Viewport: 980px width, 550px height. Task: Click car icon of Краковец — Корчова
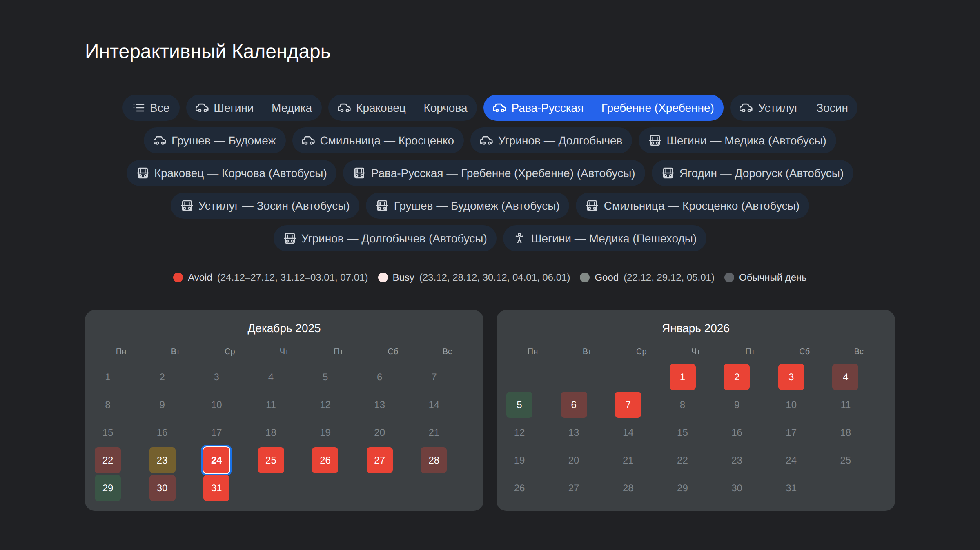[344, 108]
